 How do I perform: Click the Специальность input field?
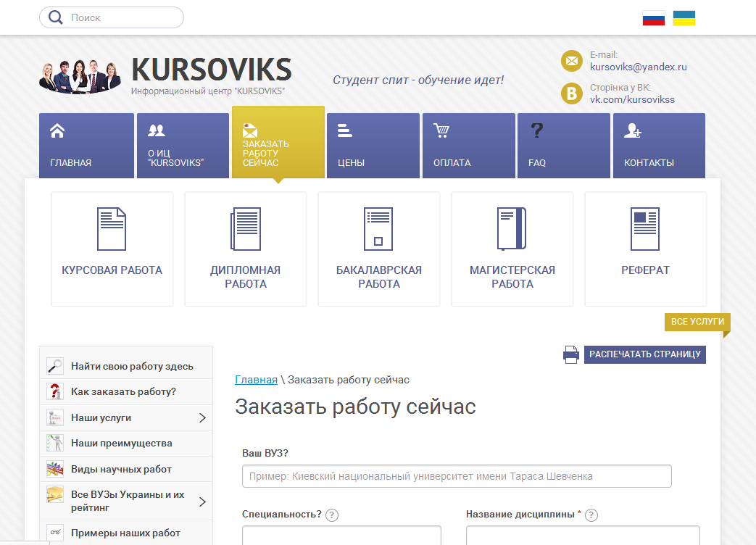point(341,536)
